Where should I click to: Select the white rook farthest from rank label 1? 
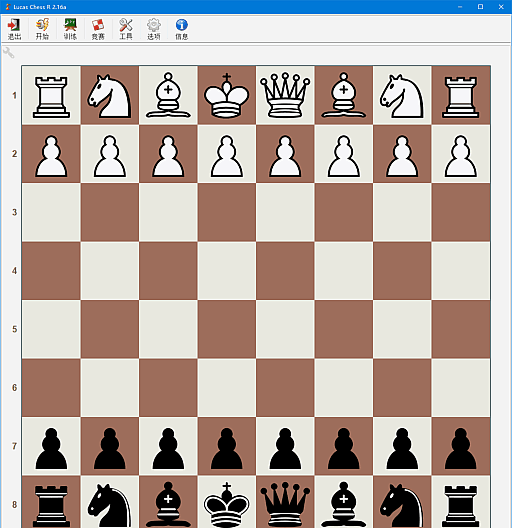[x=460, y=97]
